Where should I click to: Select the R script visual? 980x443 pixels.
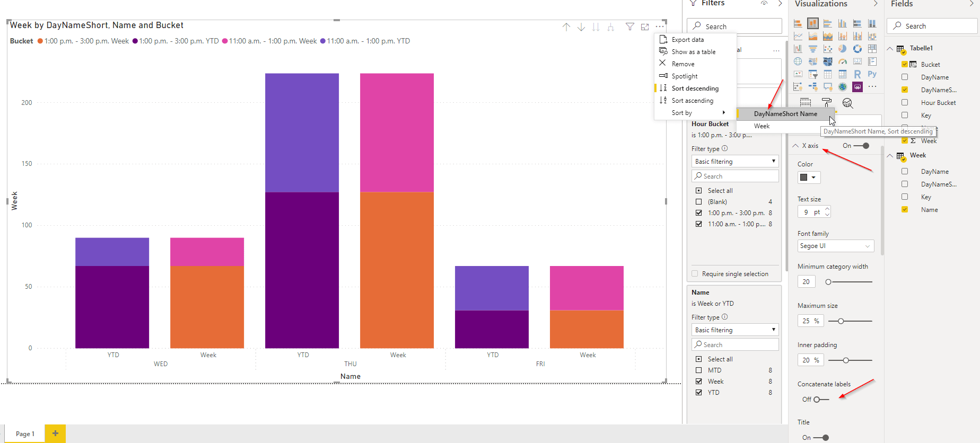tap(857, 74)
